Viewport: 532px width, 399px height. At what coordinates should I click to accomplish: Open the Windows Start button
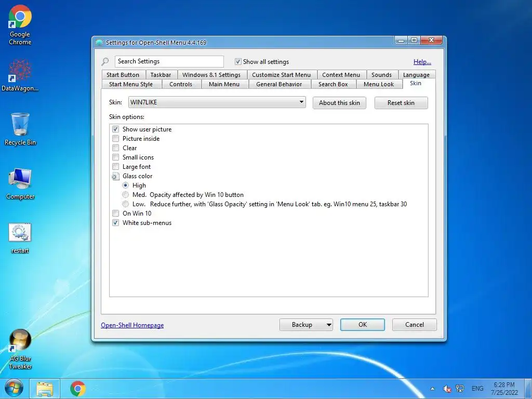click(14, 389)
